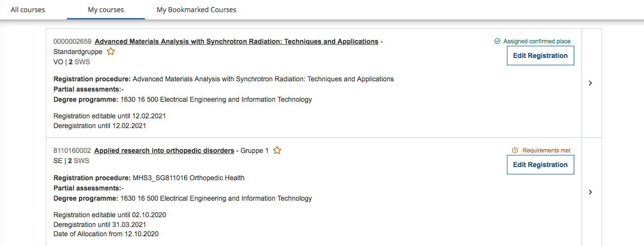The image size is (644, 246).
Task: Open Advanced Materials Analysis with Synchrotron Radiation link
Action: [x=237, y=41]
